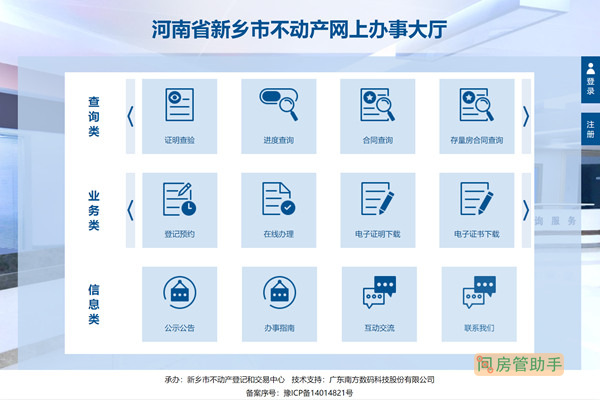
Task: Open the 证明查验 certificate verification tile
Action: point(179,116)
